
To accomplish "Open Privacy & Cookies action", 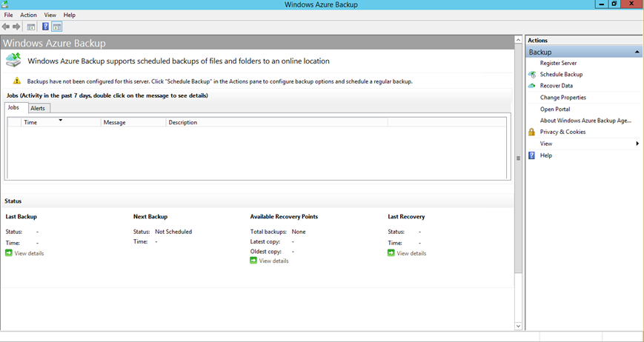I will click(x=562, y=132).
